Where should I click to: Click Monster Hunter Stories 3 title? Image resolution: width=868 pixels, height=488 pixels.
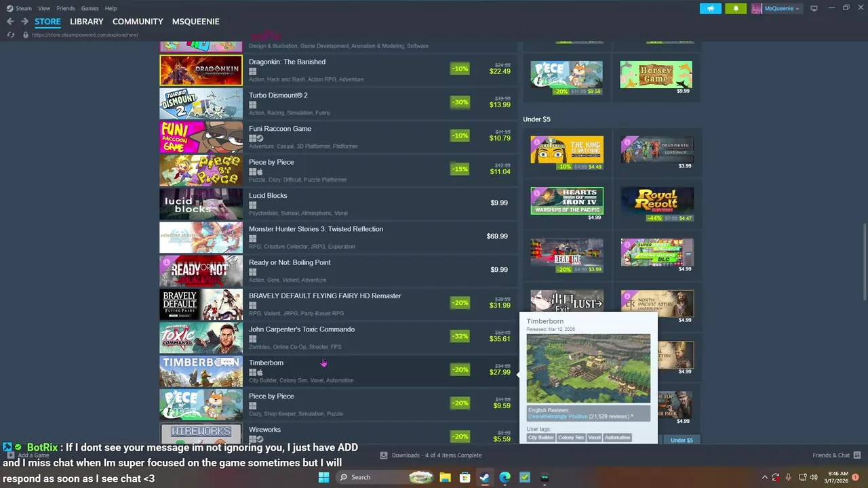pos(316,229)
